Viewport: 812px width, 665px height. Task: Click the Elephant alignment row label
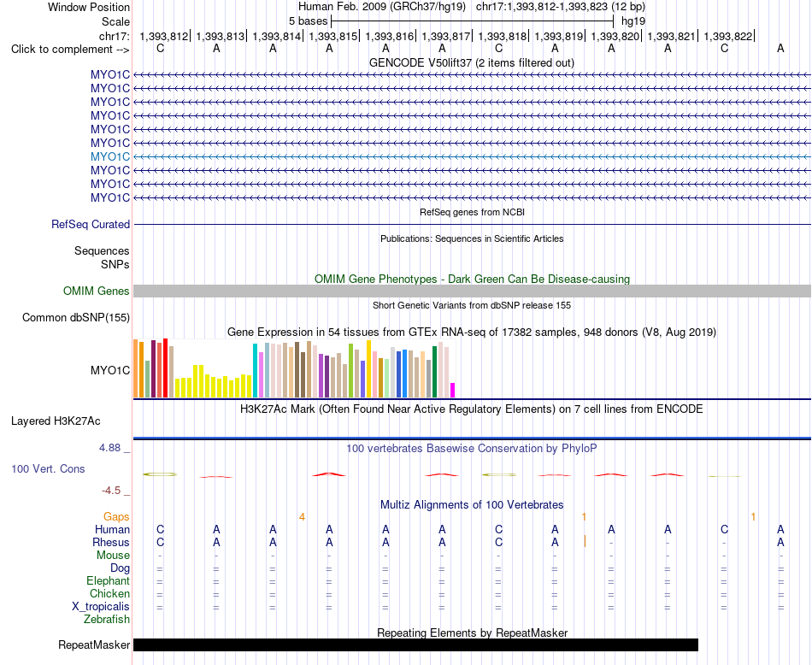click(109, 581)
